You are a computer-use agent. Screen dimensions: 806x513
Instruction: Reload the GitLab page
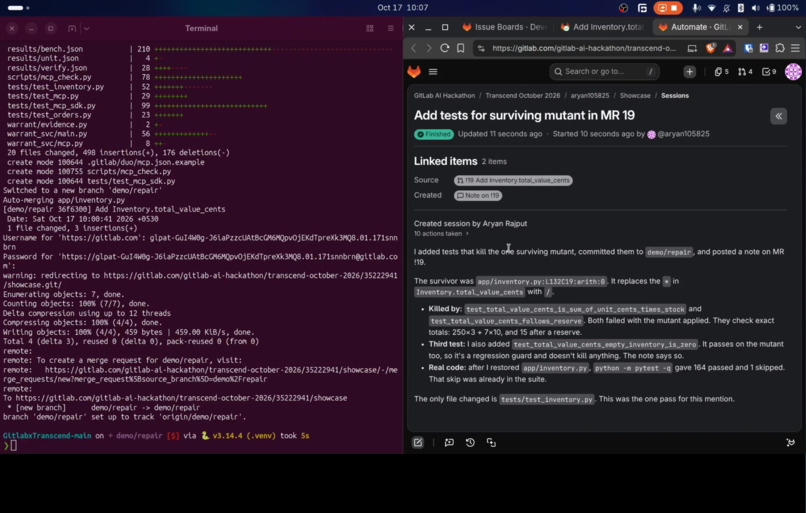[x=445, y=48]
